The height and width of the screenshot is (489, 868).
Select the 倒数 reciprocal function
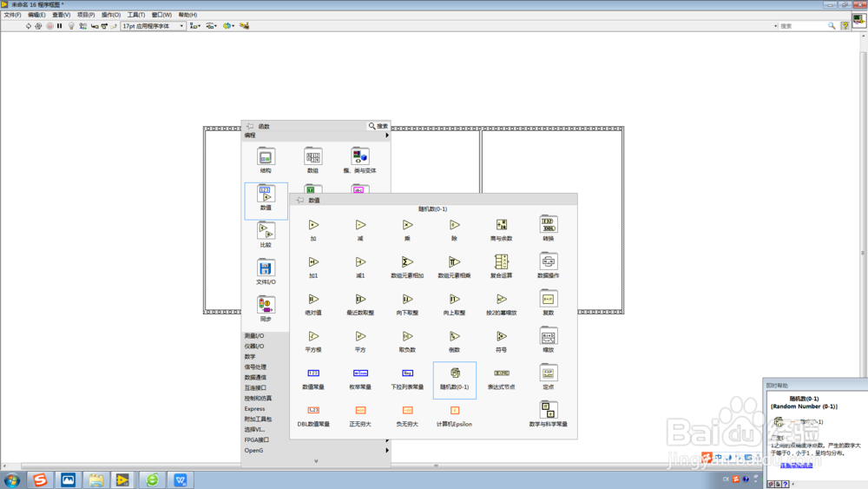[455, 336]
